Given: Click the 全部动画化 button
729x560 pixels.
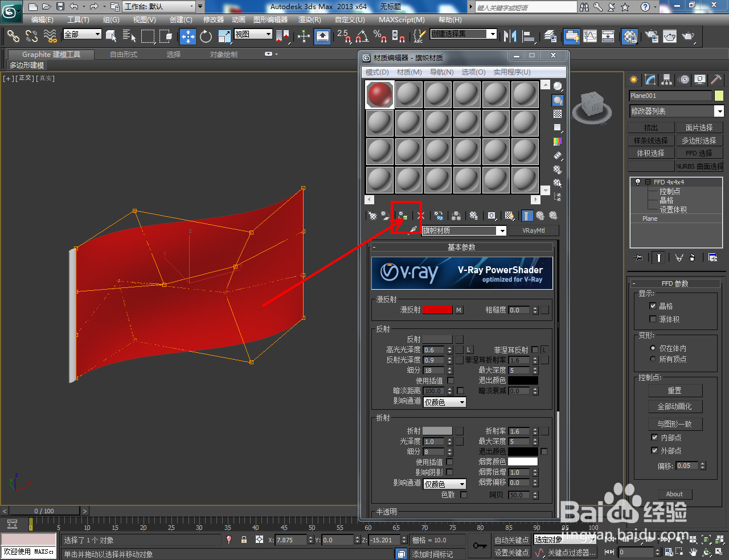Looking at the screenshot, I should click(675, 406).
